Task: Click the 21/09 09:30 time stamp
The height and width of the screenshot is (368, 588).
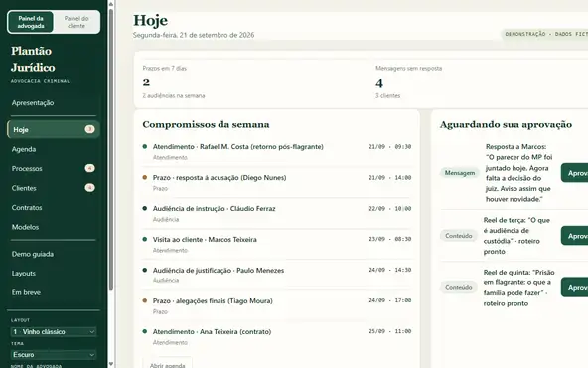Action: [390, 147]
